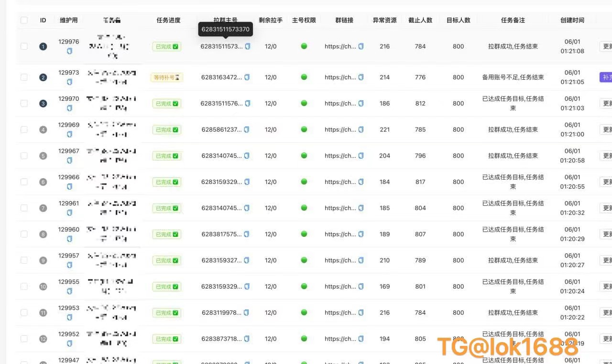612x364 pixels.
Task: Copy maintenance ID 129966 with copy icon
Action: tap(69, 187)
